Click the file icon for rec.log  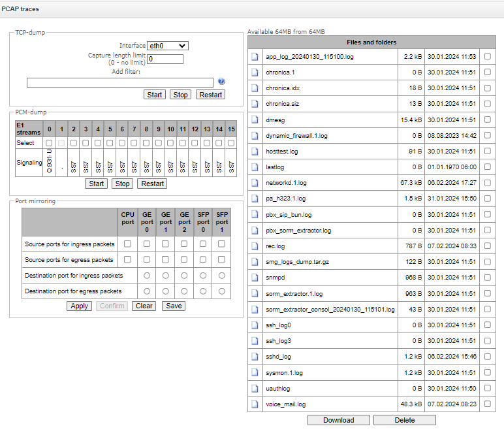255,246
